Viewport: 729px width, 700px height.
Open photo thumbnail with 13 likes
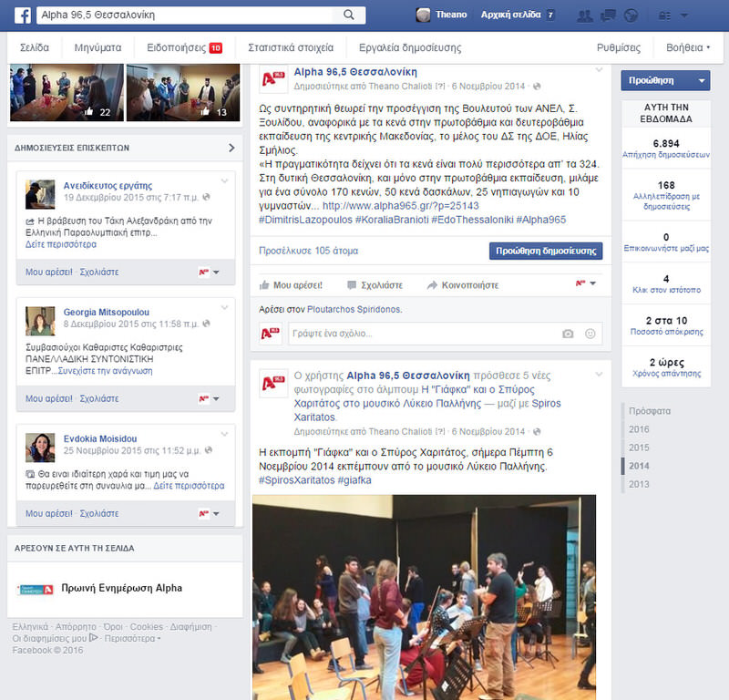point(183,92)
